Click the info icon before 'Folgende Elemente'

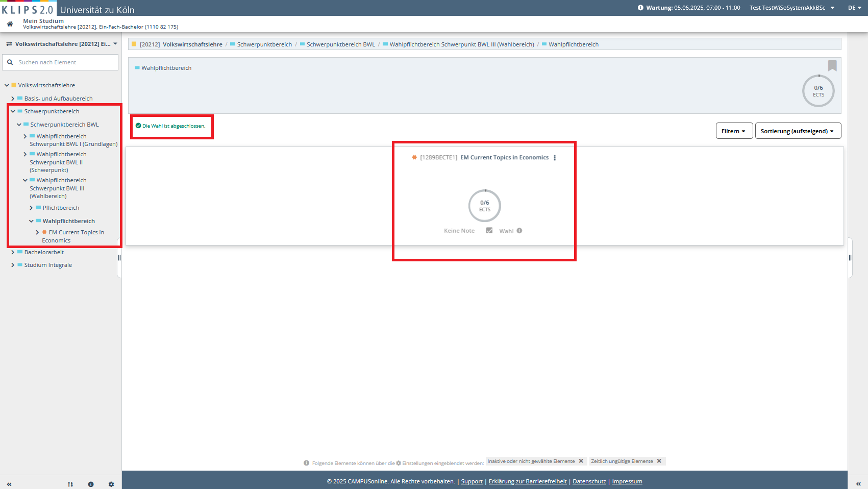(x=307, y=463)
